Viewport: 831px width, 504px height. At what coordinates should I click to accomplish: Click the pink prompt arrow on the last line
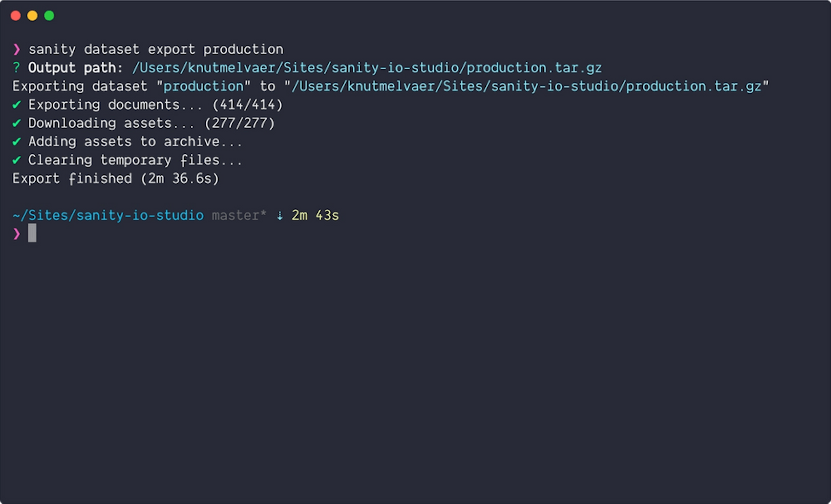17,234
